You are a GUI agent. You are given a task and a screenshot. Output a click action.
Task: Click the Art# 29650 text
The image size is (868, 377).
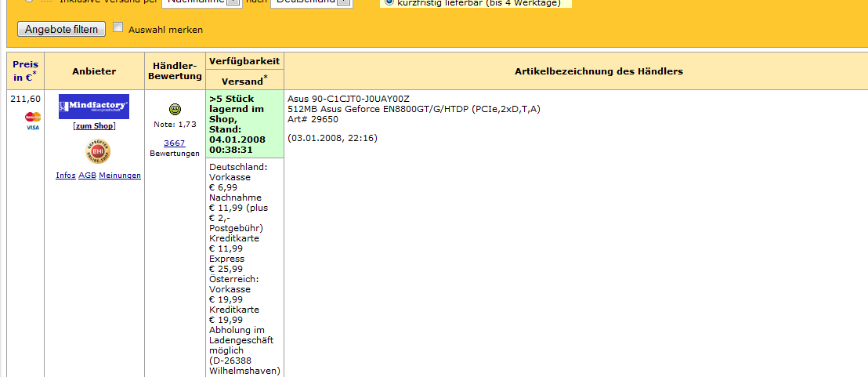[x=313, y=119]
